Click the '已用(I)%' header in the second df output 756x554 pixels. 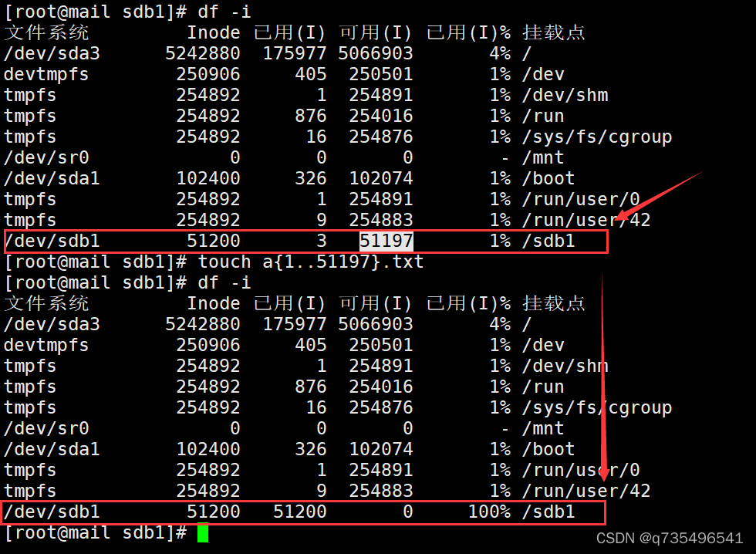[468, 303]
